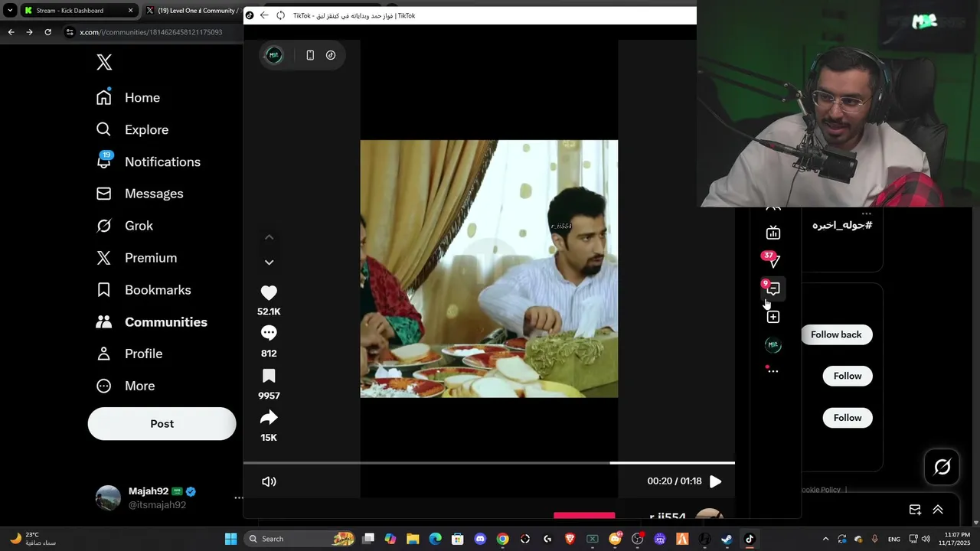Compose new message in X messages drawer
The height and width of the screenshot is (551, 980).
915,510
